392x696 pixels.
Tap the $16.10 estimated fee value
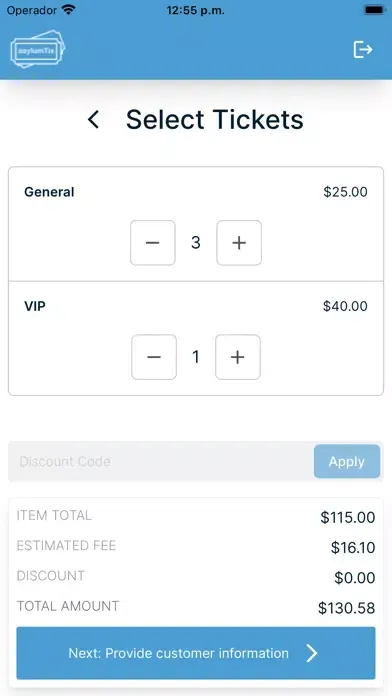pos(353,548)
